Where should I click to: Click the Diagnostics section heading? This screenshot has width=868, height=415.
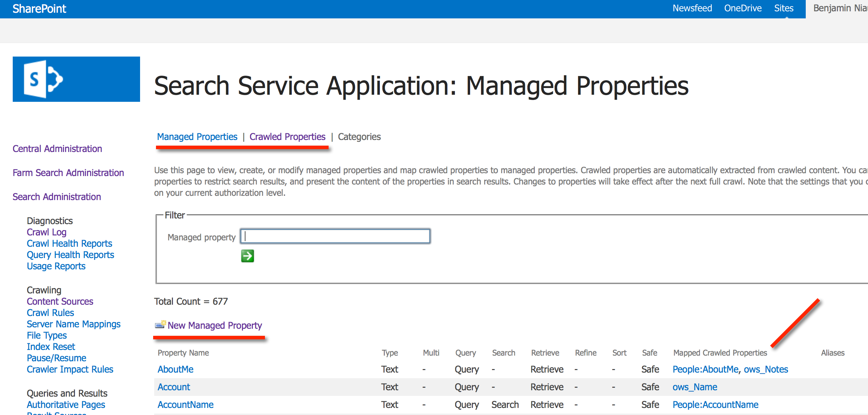[50, 221]
